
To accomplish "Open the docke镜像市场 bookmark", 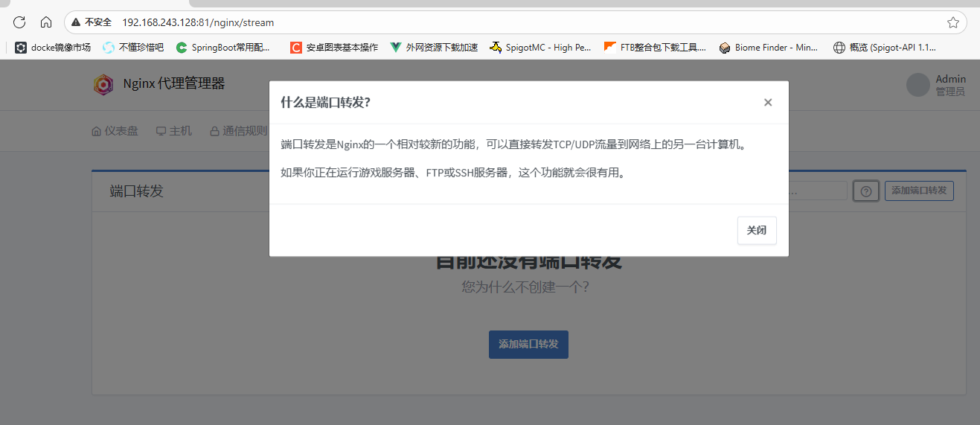I will coord(53,48).
